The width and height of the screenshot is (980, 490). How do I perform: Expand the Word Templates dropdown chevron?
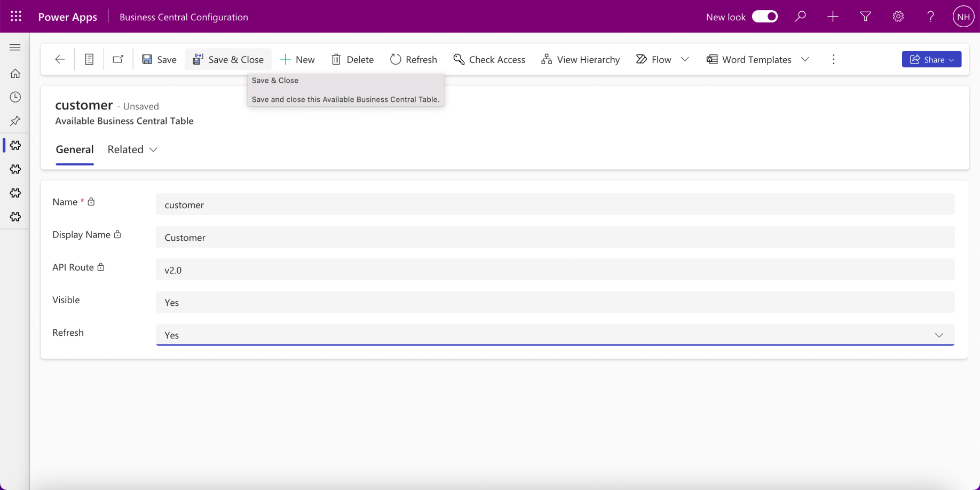(805, 59)
